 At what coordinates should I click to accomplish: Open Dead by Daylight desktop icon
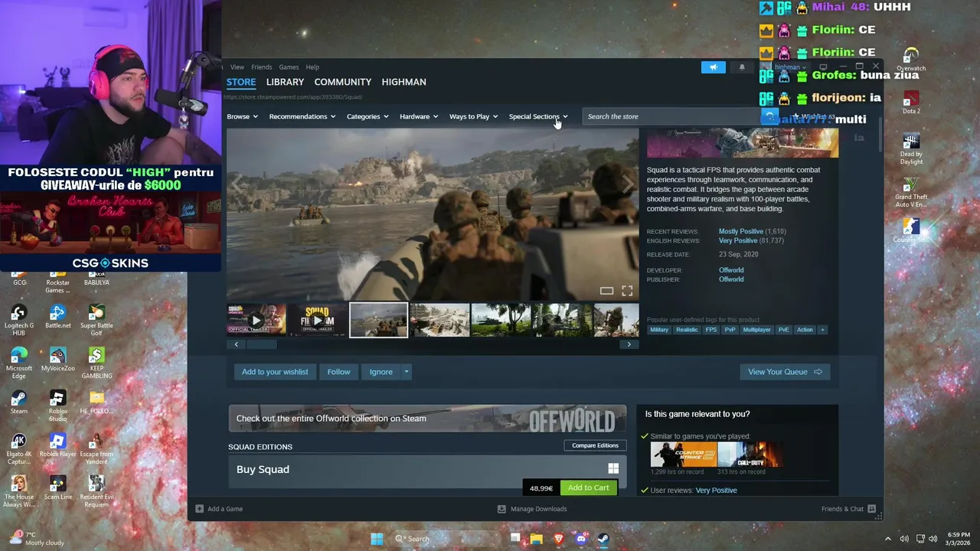click(911, 148)
